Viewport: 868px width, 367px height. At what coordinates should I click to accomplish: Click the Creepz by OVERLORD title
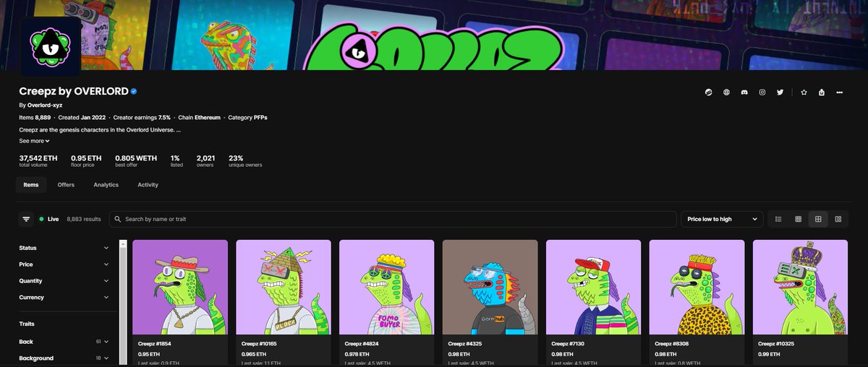click(74, 92)
